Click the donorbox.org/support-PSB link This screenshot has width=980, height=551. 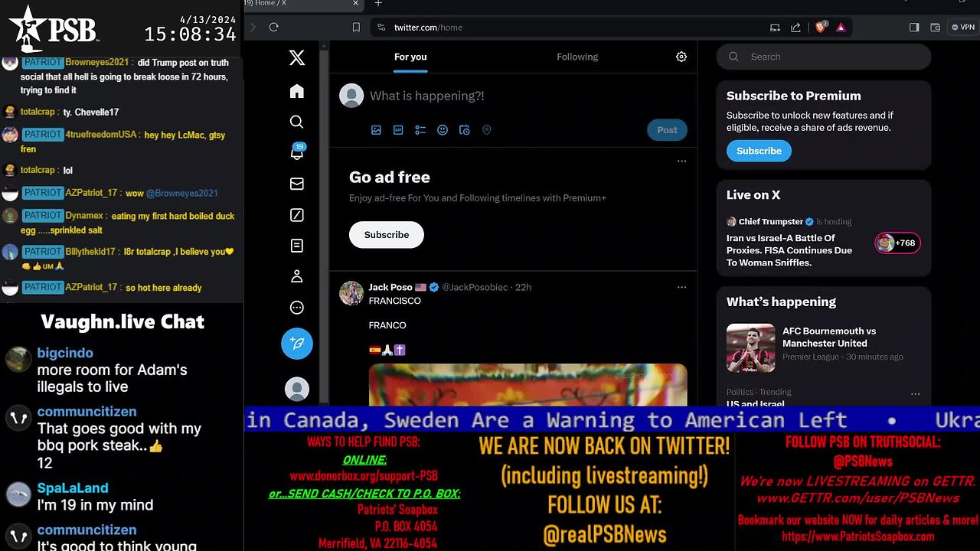point(364,476)
